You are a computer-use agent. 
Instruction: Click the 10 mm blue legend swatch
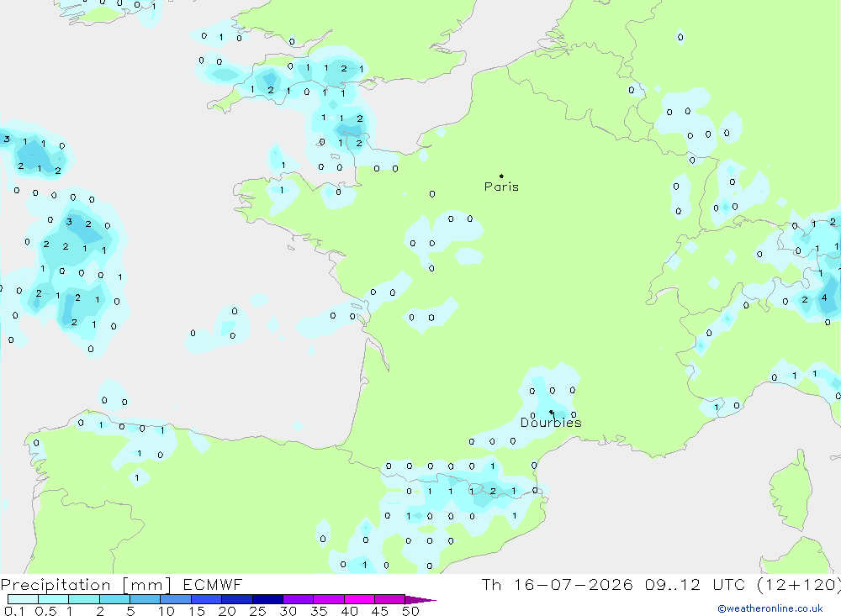point(176,599)
